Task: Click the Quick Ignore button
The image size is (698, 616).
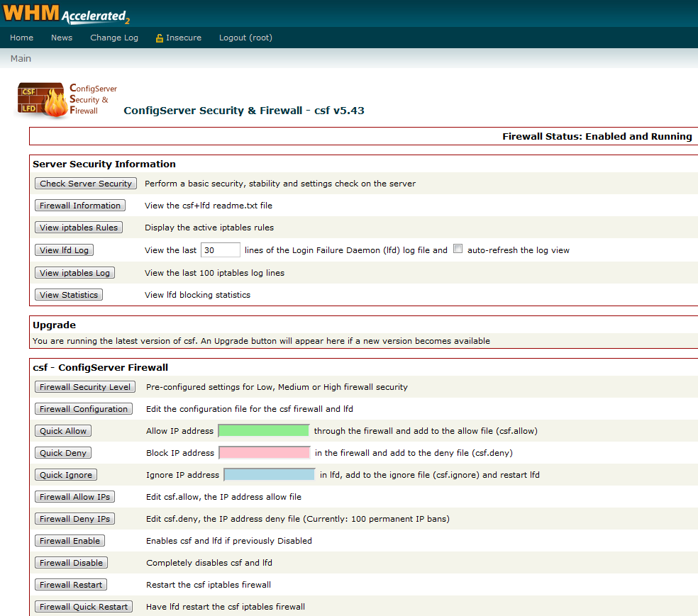Action: [66, 475]
